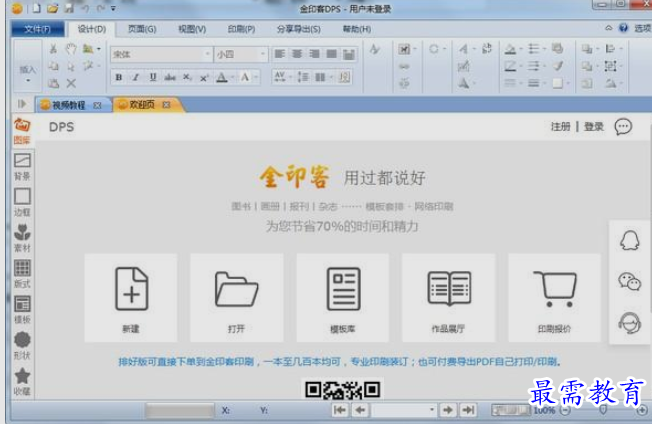Screen dimensions: 652x424
Task: Switch to the 设计(D) ribbon tab
Action: point(91,29)
